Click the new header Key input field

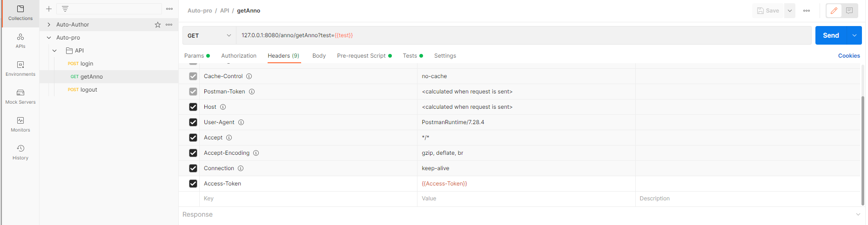point(309,199)
